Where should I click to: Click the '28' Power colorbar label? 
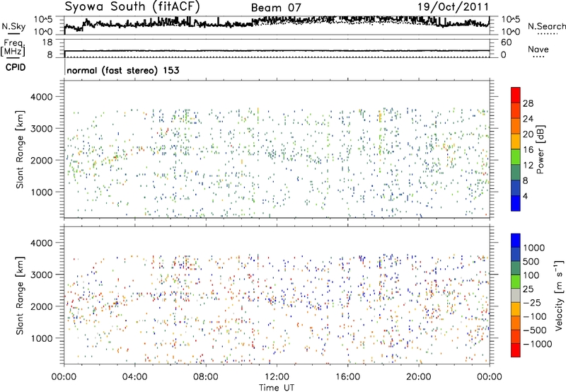(528, 103)
